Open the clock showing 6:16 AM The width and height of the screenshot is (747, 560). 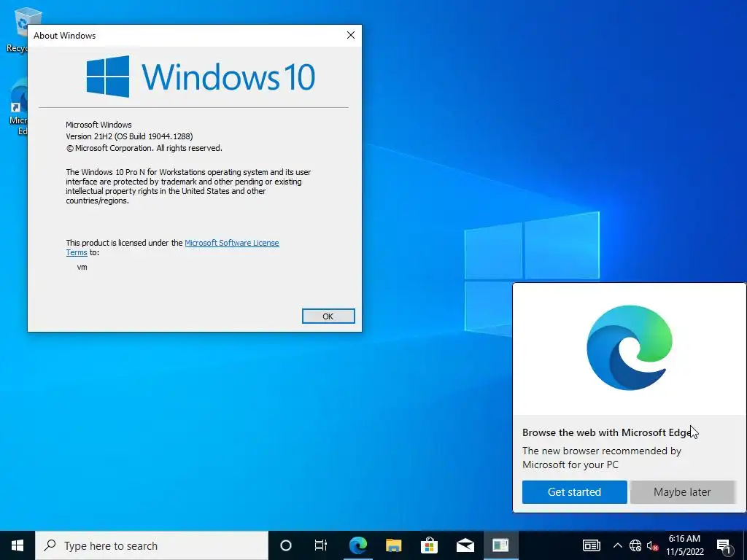tap(685, 545)
